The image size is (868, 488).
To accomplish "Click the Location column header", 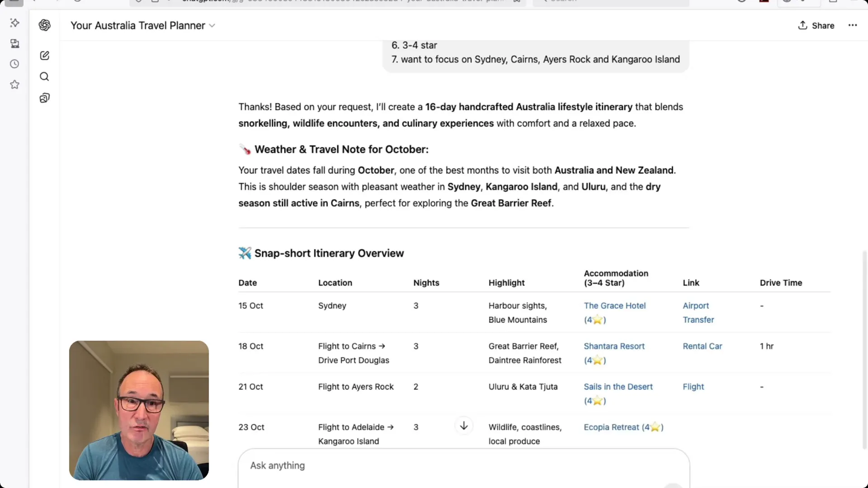I will click(335, 283).
